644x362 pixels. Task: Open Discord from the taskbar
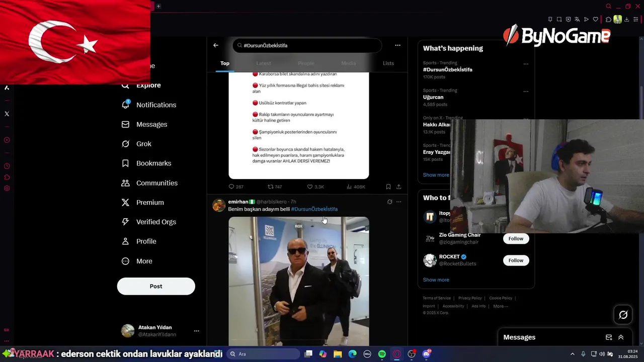coord(426,354)
